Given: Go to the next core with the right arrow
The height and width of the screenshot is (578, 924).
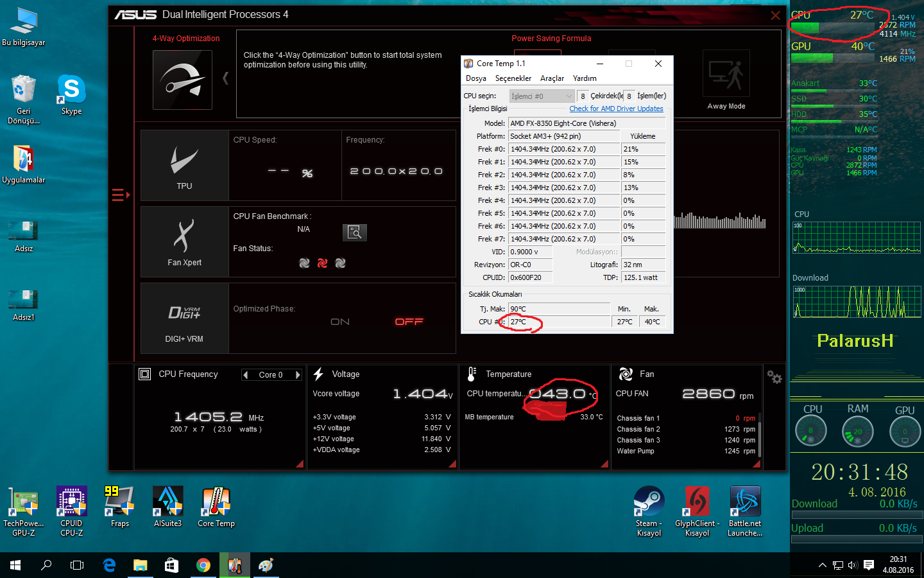Looking at the screenshot, I should 298,375.
